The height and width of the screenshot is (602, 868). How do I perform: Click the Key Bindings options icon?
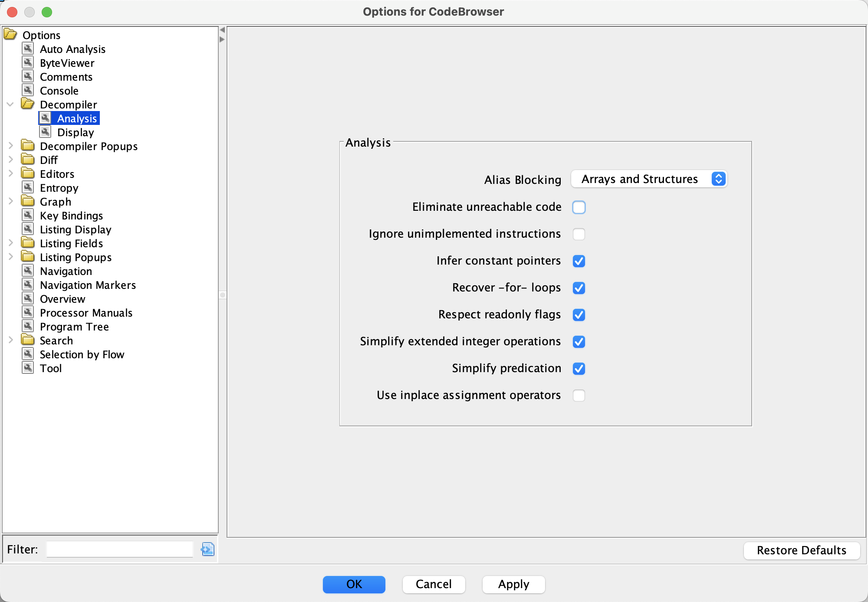pyautogui.click(x=28, y=215)
